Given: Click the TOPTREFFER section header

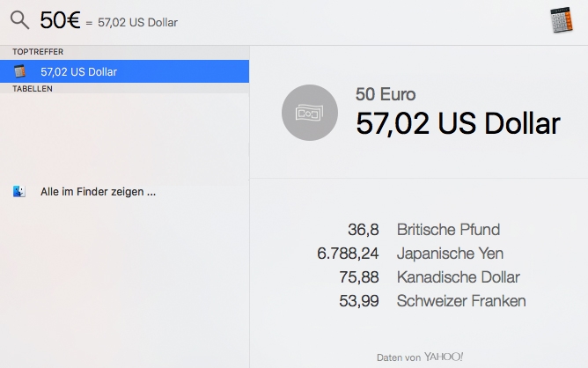Looking at the screenshot, I should [38, 52].
